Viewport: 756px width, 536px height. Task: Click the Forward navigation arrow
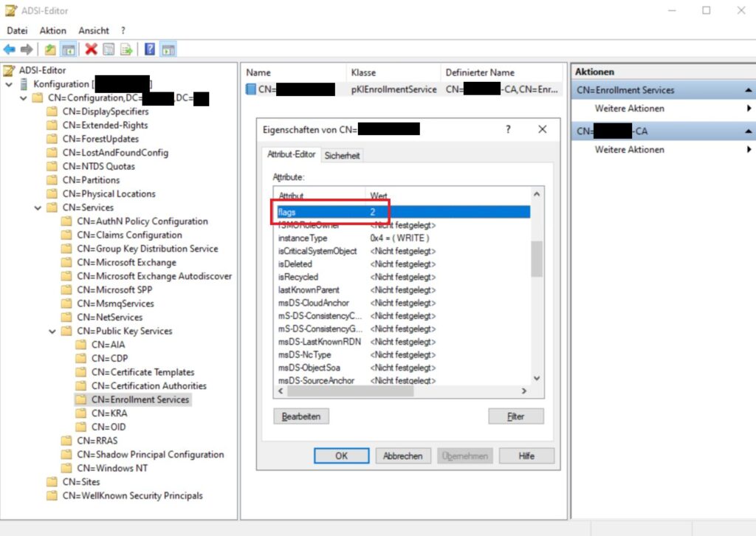[x=27, y=49]
